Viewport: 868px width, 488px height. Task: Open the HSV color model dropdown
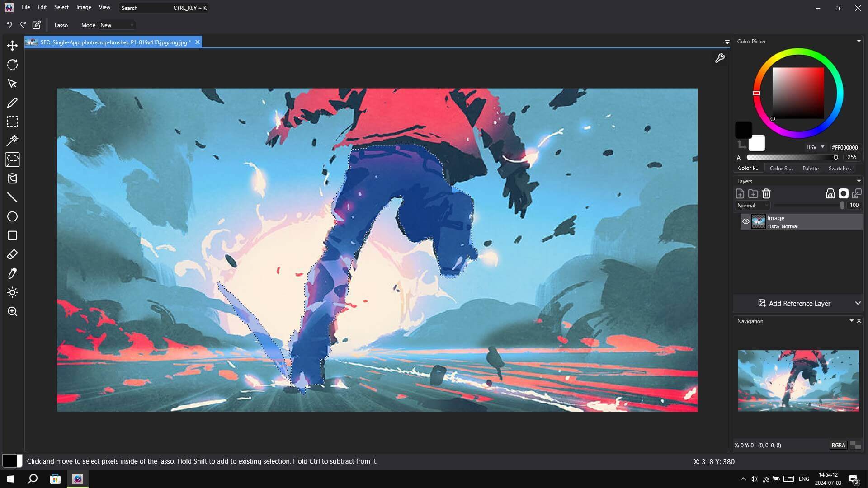(816, 147)
